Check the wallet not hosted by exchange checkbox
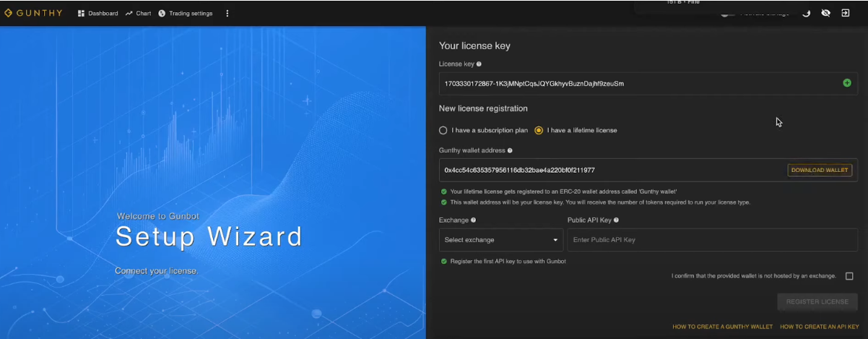The image size is (868, 339). [849, 276]
